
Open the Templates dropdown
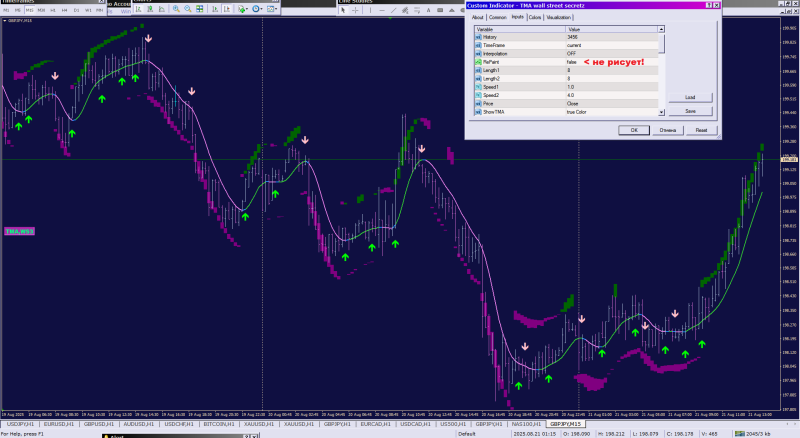pyautogui.click(x=272, y=9)
